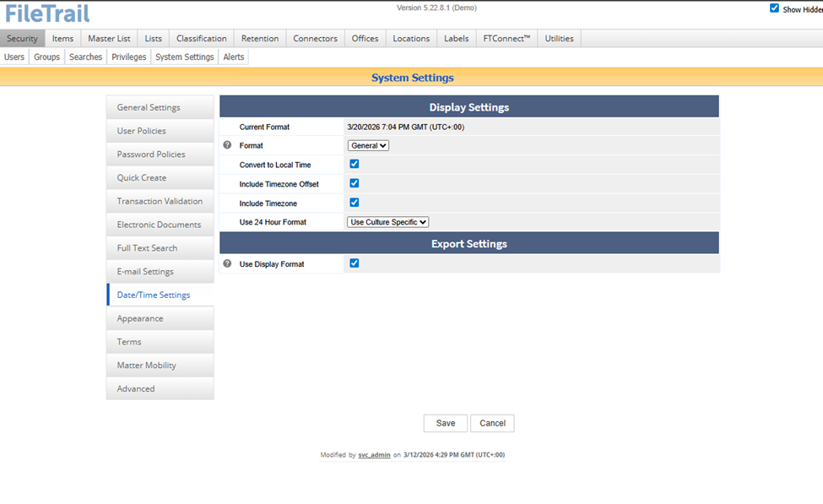
Task: Click the help icon beside Use Display Format
Action: 227,263
